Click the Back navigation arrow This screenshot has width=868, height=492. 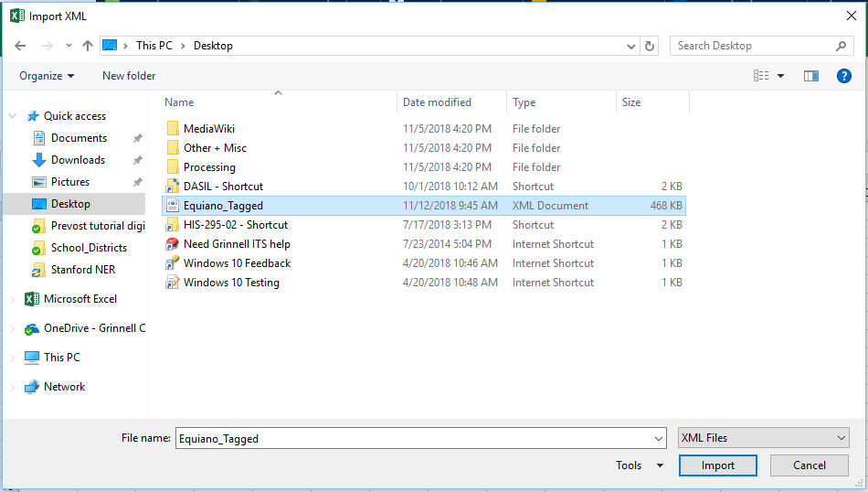click(x=20, y=46)
